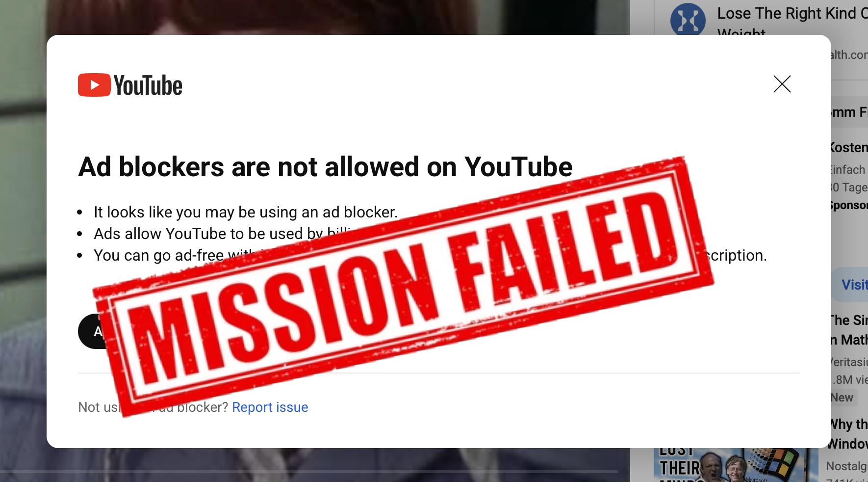Select the filter chip ending in 'mm F'
Screen dimensions: 868x482
[849, 112]
